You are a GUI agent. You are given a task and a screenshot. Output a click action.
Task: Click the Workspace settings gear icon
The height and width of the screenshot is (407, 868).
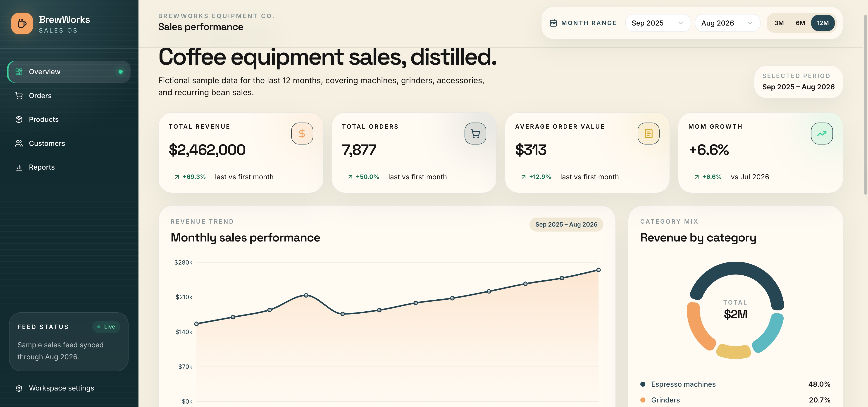(x=19, y=388)
